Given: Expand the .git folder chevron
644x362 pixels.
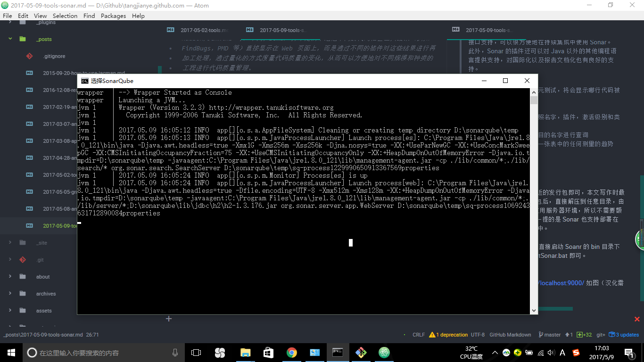Looking at the screenshot, I should point(10,260).
